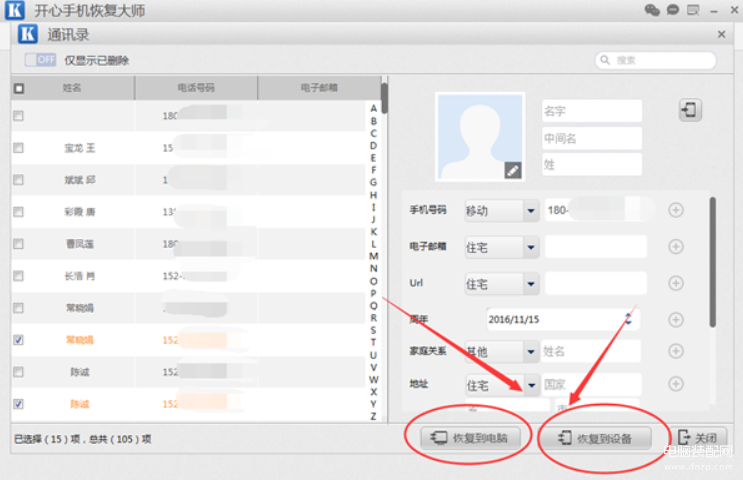743x480 pixels.
Task: Click the export contact icon beside name fields
Action: tap(690, 110)
